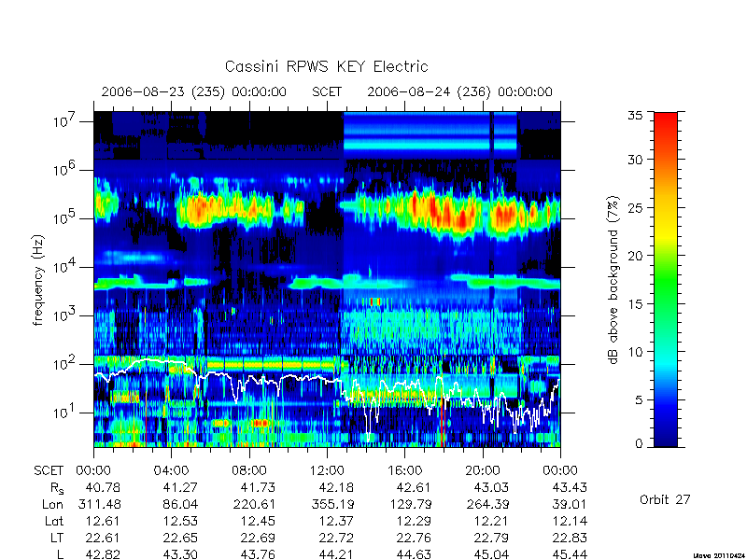This screenshot has height=560, width=747.
Task: Click the Lon value 355.19
Action: tap(332, 504)
